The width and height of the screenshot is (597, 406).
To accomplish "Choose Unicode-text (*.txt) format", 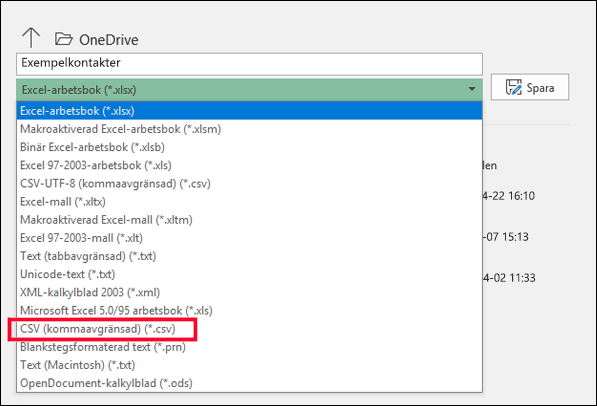I will tap(249, 274).
